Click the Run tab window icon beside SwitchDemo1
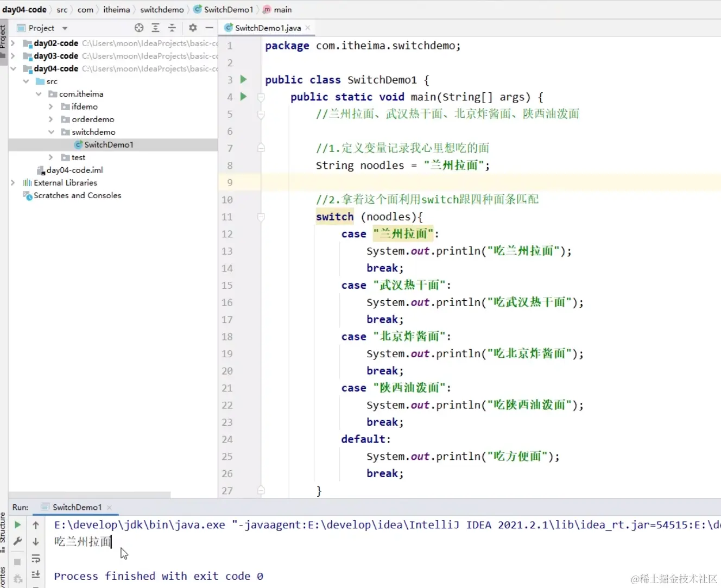This screenshot has width=721, height=588. [x=45, y=507]
